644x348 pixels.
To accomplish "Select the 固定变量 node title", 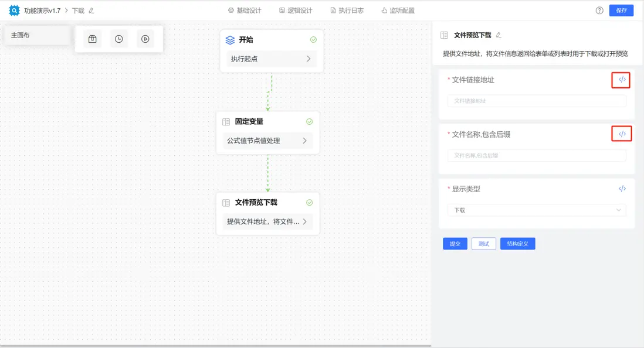I will [249, 121].
